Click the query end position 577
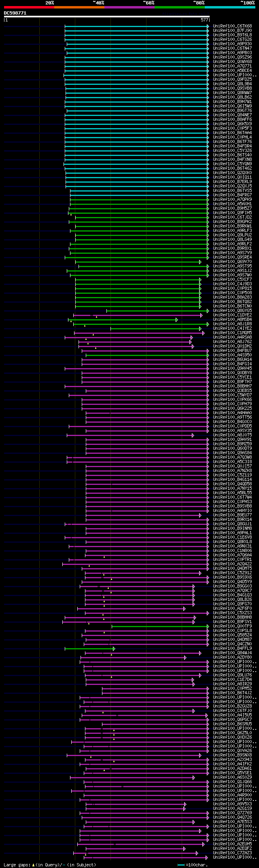 [x=204, y=20]
